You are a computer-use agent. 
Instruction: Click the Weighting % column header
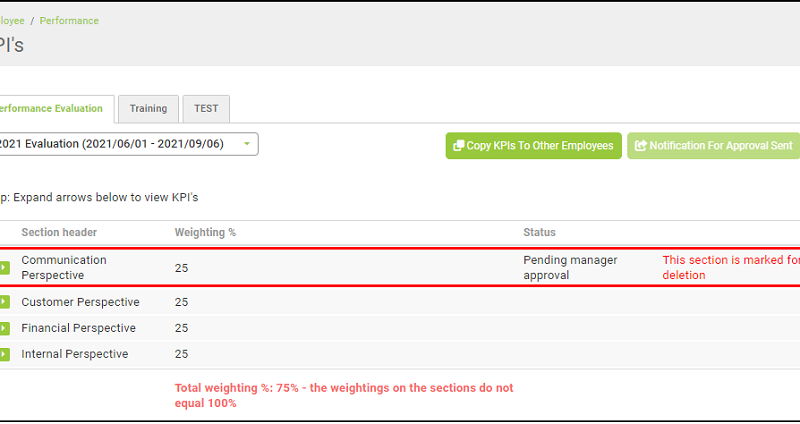[x=205, y=233]
